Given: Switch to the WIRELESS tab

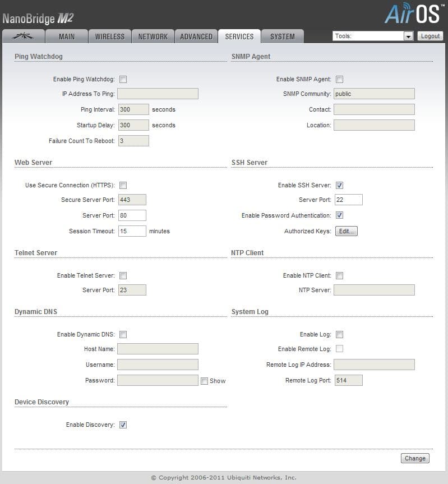Looking at the screenshot, I should 109,36.
